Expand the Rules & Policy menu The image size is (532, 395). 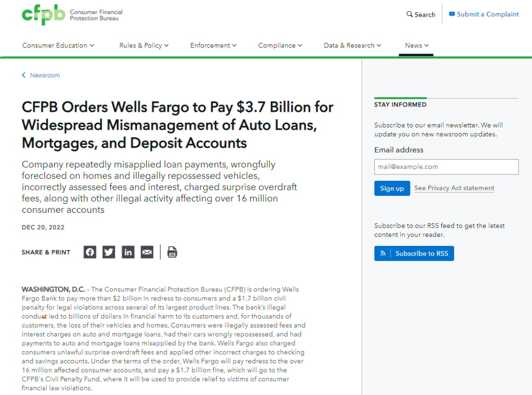pos(144,45)
